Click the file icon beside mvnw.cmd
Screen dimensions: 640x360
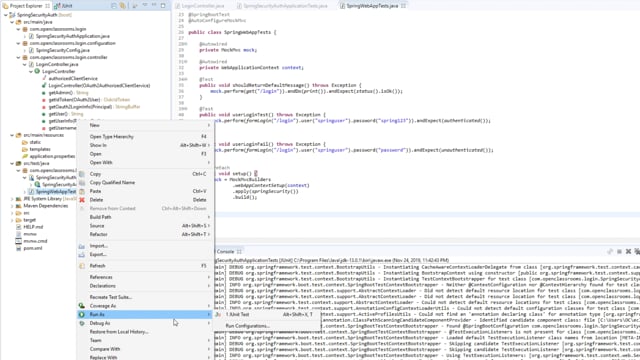(18, 241)
